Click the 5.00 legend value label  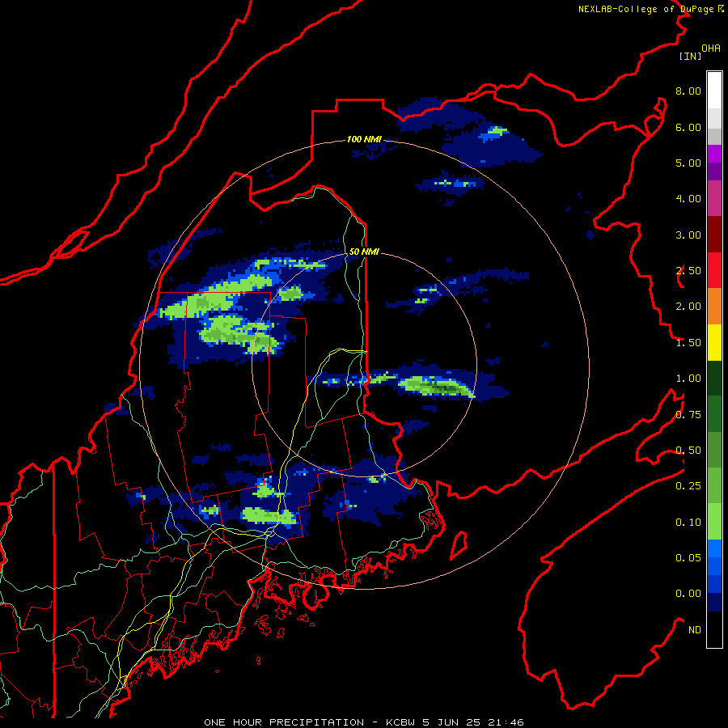click(x=688, y=163)
